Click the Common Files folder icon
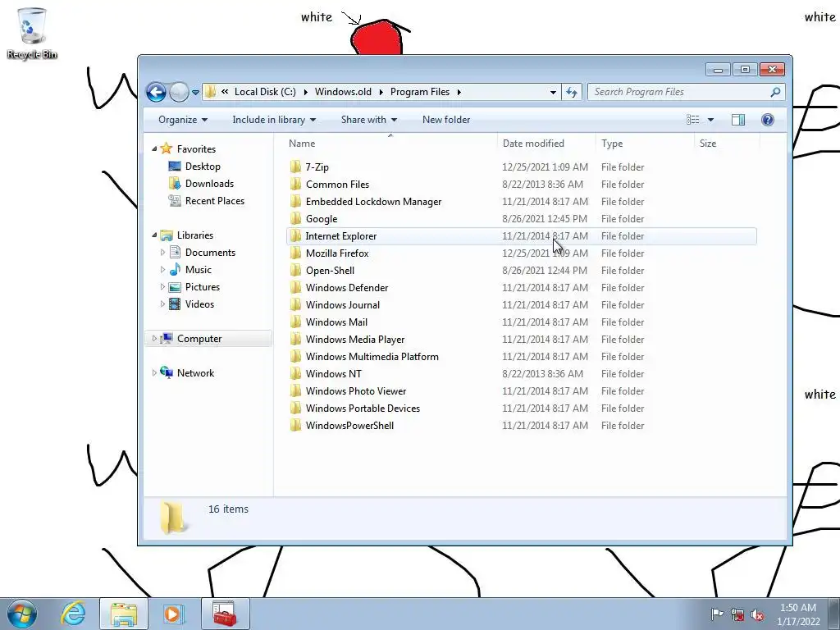The image size is (840, 630). point(295,184)
